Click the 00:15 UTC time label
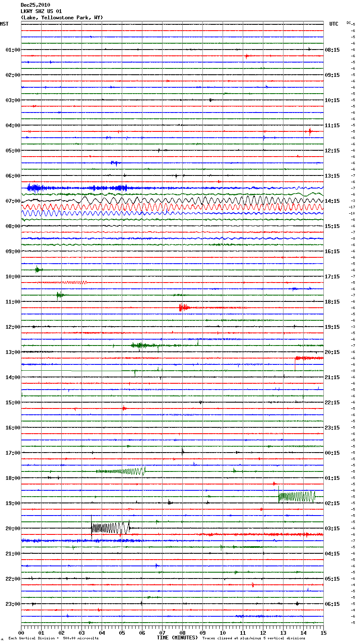The height and width of the screenshot is (644, 357). (x=332, y=453)
